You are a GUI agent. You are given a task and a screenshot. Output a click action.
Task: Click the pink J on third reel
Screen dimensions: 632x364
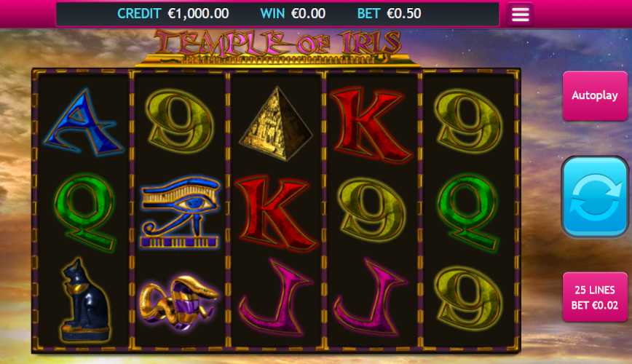pos(276,298)
